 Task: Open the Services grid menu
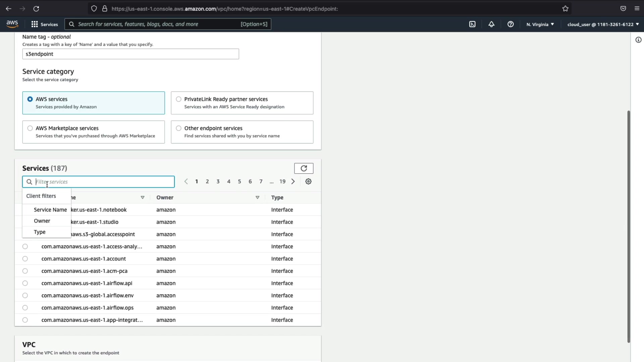(44, 24)
